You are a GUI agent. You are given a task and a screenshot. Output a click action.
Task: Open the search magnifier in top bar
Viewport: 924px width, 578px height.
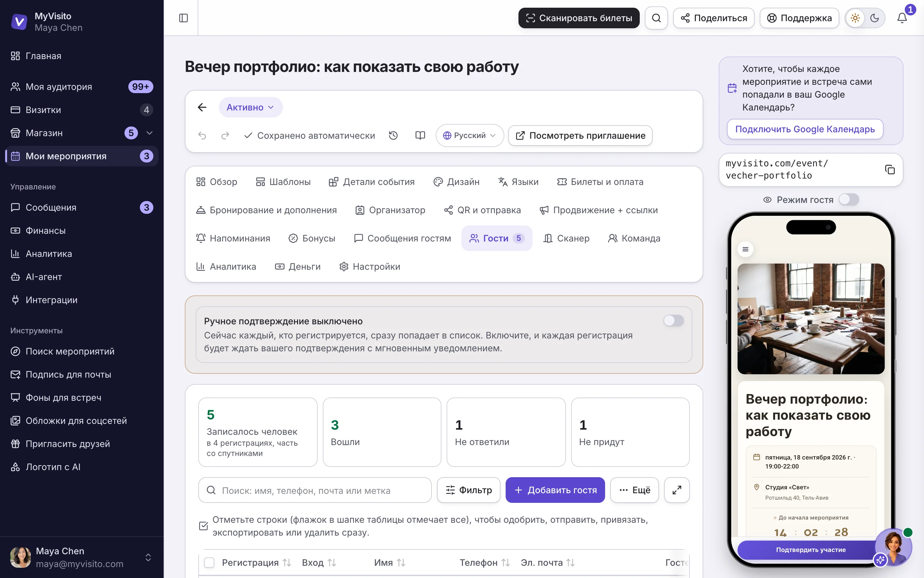[x=656, y=18]
